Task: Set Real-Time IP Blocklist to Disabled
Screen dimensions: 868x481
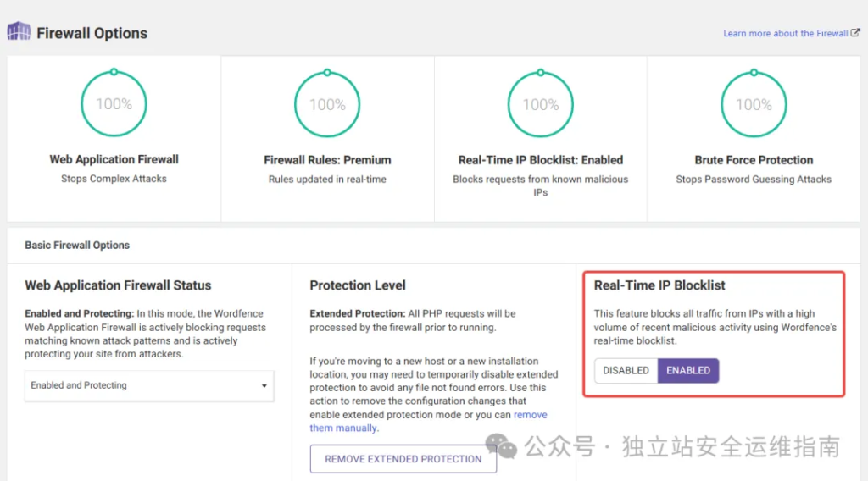Action: 626,370
